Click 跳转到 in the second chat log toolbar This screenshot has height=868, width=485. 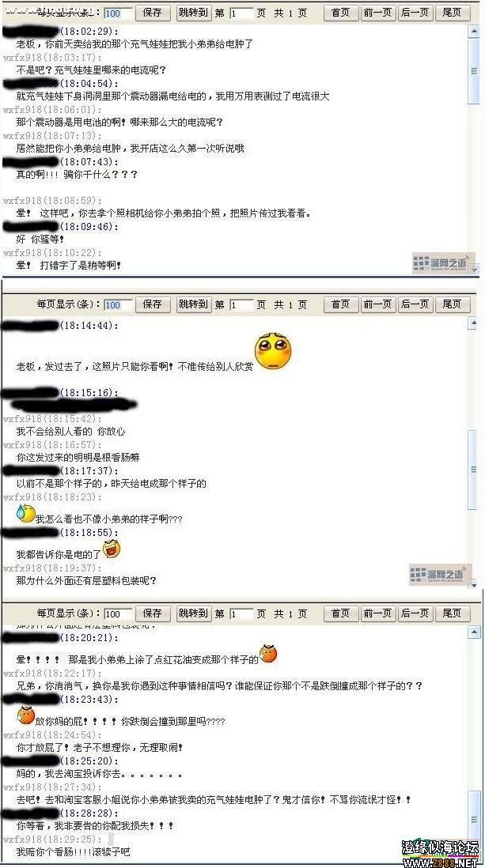point(193,304)
